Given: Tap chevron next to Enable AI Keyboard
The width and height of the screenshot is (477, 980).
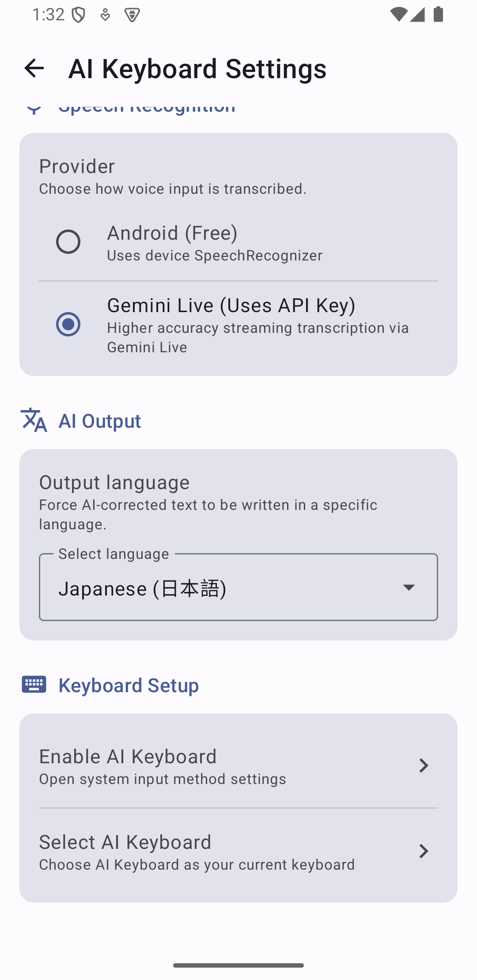Looking at the screenshot, I should click(x=423, y=766).
